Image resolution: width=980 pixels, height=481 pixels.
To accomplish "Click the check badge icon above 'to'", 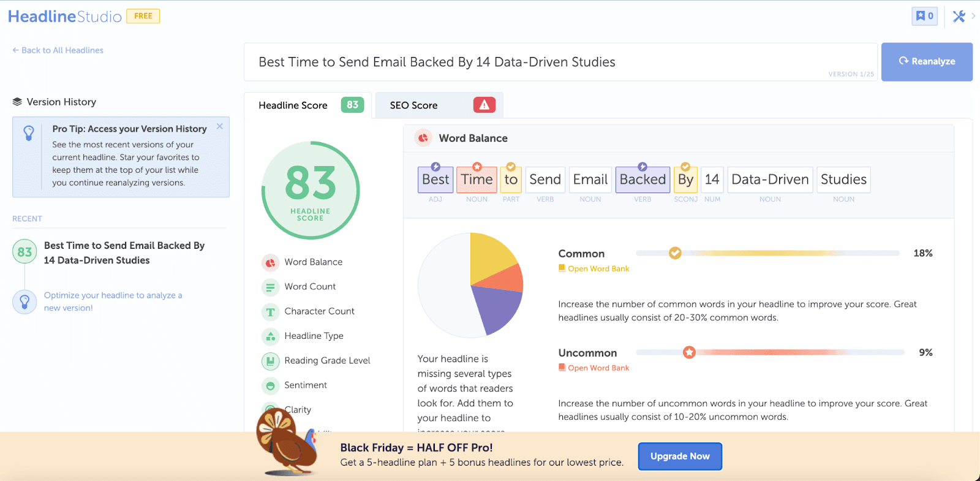I will pyautogui.click(x=511, y=167).
